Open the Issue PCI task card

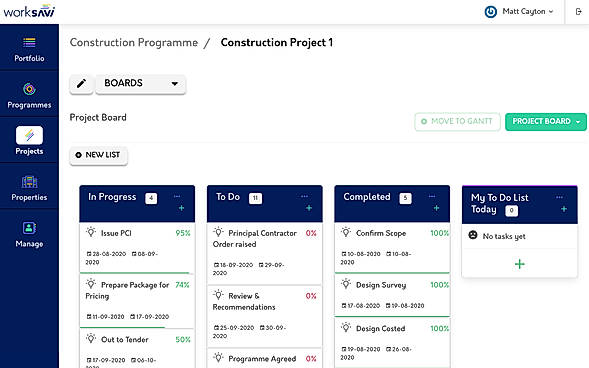[137, 247]
